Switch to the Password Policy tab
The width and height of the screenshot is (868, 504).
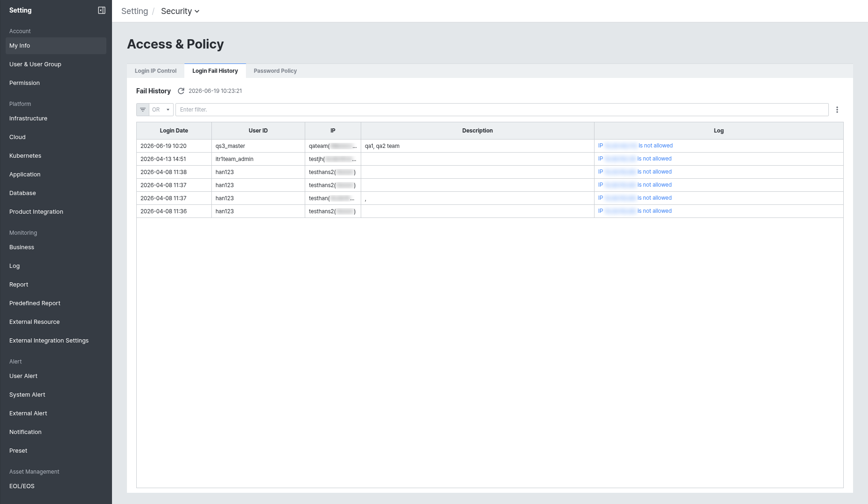pos(275,71)
